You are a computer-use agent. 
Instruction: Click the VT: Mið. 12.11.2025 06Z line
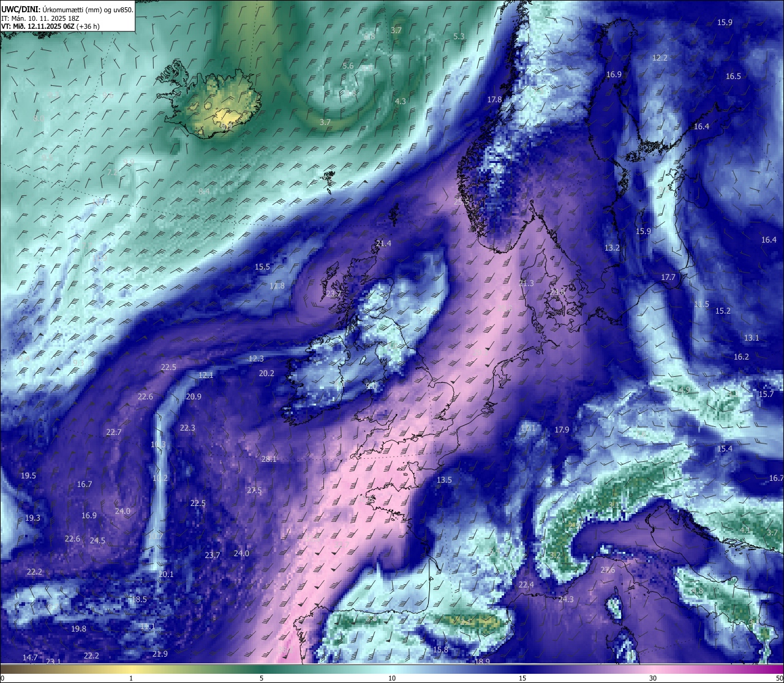click(x=50, y=26)
